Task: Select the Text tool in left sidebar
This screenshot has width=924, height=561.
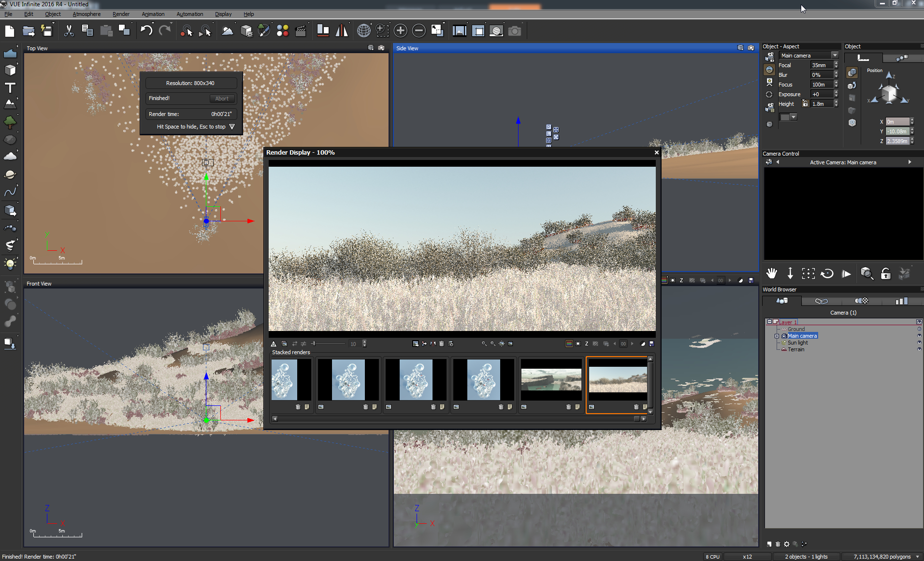Action: click(x=10, y=88)
